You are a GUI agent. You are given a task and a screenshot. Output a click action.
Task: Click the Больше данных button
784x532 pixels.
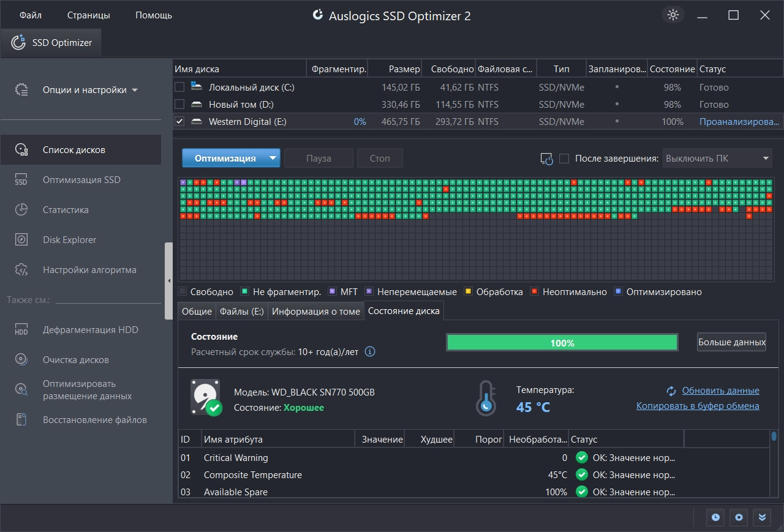[x=731, y=342]
